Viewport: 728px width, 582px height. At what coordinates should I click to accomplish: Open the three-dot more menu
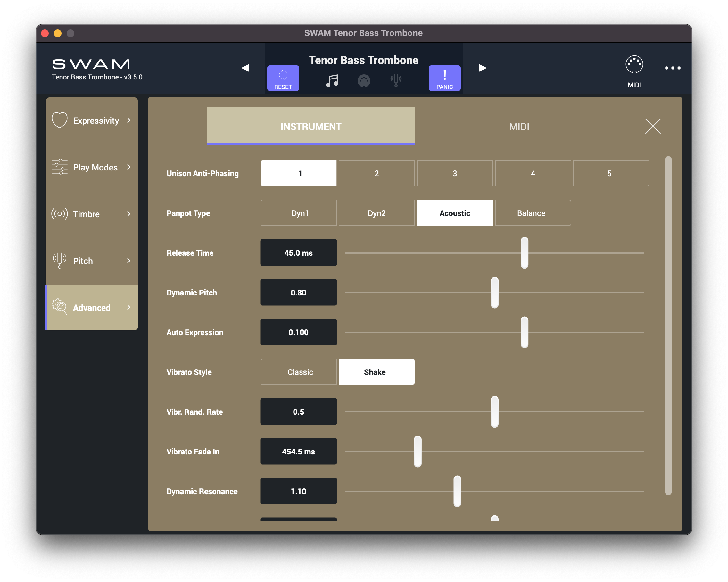click(672, 68)
